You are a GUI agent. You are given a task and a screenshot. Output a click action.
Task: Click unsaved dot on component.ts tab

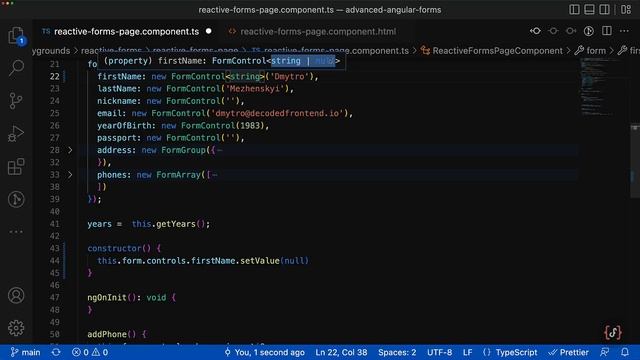pyautogui.click(x=209, y=31)
